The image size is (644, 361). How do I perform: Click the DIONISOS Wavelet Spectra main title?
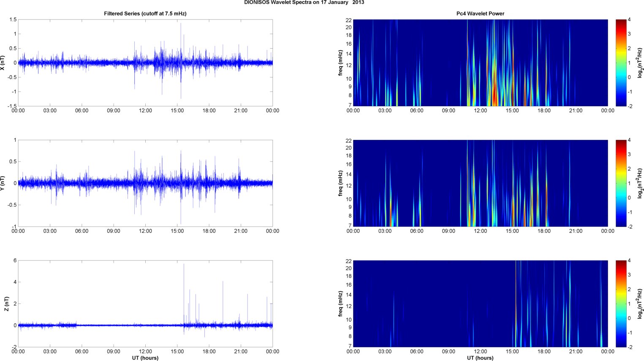point(304,3)
